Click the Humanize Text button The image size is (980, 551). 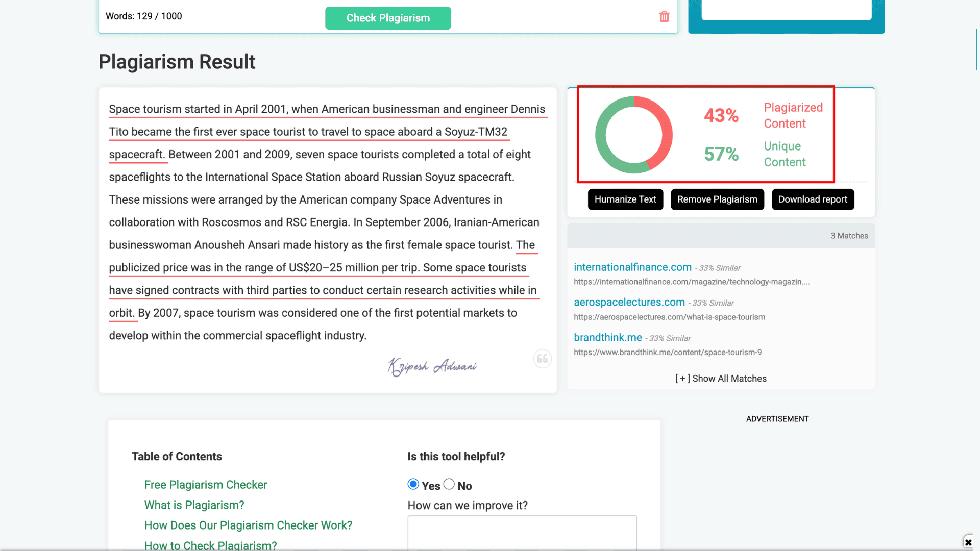click(625, 199)
